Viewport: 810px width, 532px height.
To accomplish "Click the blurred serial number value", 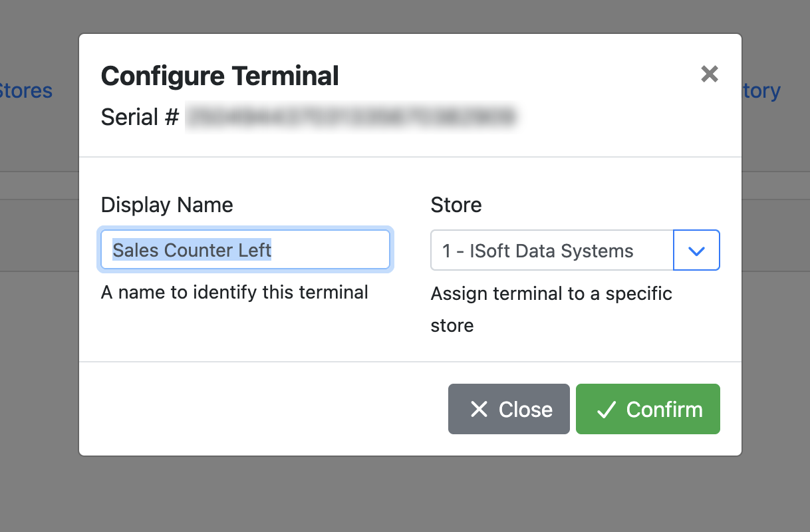I will tap(352, 117).
